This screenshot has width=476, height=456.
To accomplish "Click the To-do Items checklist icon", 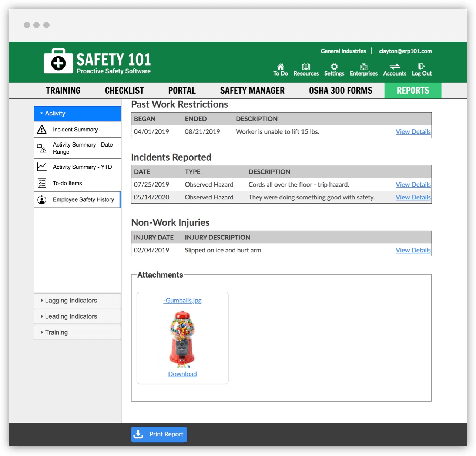I will coord(42,183).
